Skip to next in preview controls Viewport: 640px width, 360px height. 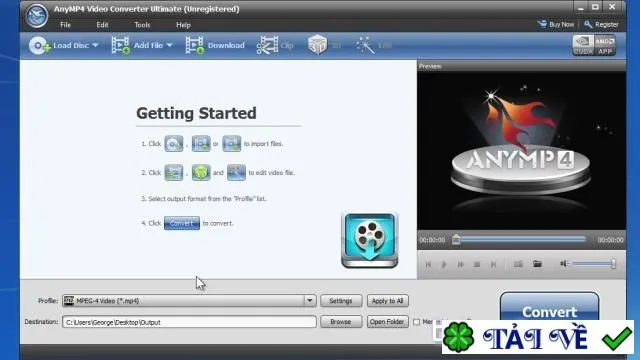(493, 264)
